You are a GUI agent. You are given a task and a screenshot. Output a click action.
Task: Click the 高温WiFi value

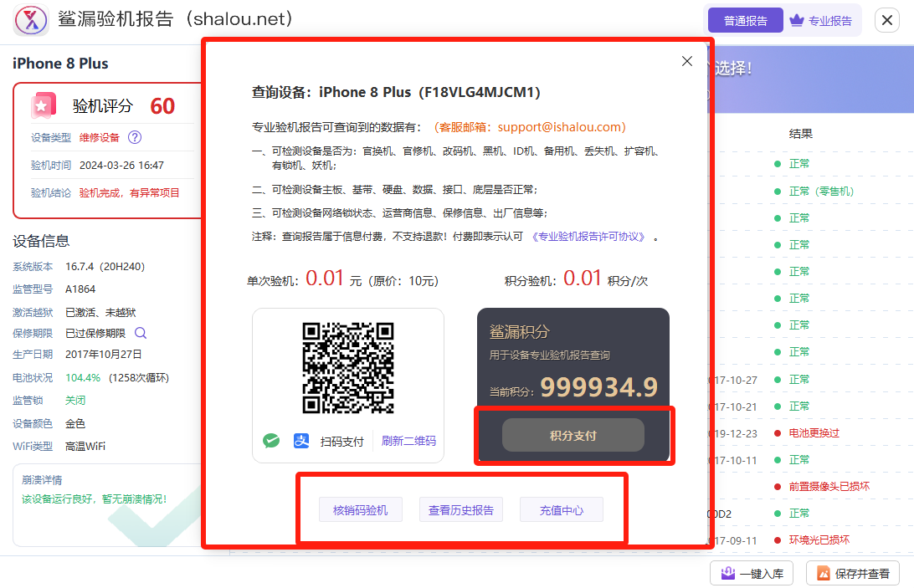pos(85,447)
